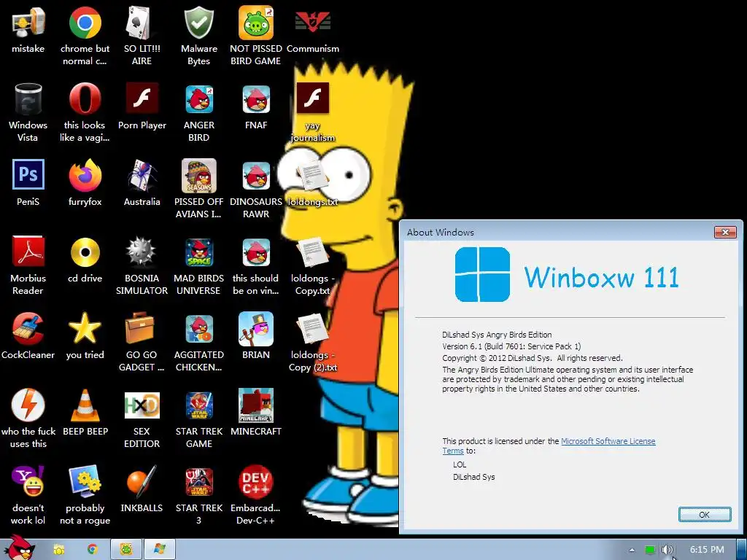Click 'Version 6.1 (Build 7601: Service Pack 1)'
Image resolution: width=747 pixels, height=560 pixels.
(511, 346)
